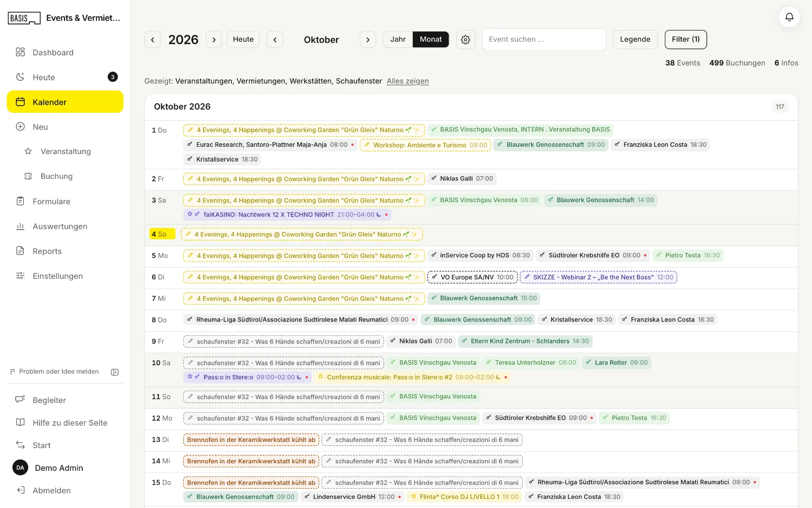Open Dashboard from sidebar
This screenshot has width=812, height=508.
click(65, 52)
